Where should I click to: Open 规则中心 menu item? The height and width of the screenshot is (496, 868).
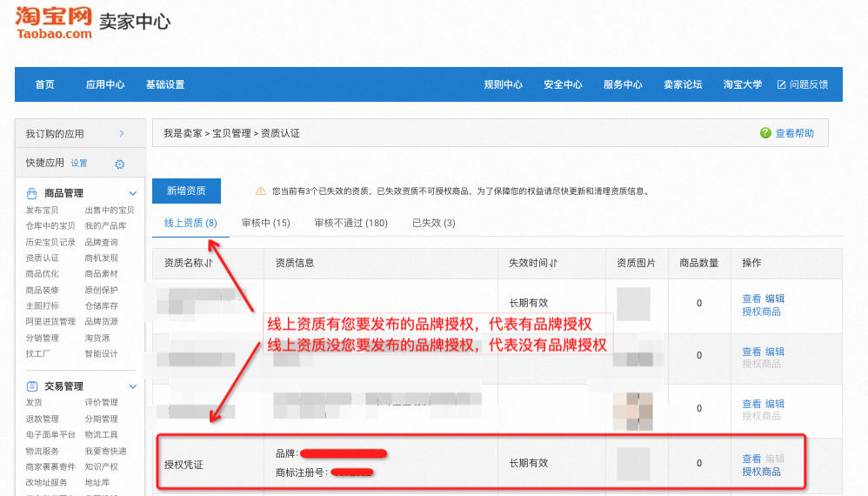pos(504,84)
